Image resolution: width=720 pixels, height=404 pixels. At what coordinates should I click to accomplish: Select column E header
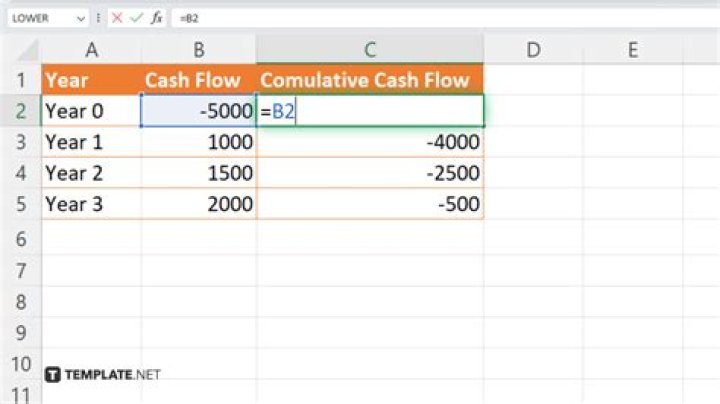633,50
